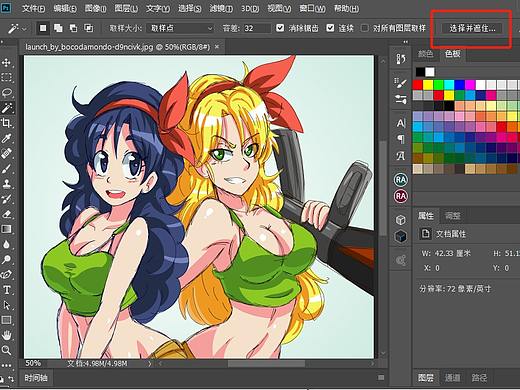Select the Crop tool
This screenshot has height=390, width=520.
[7, 123]
